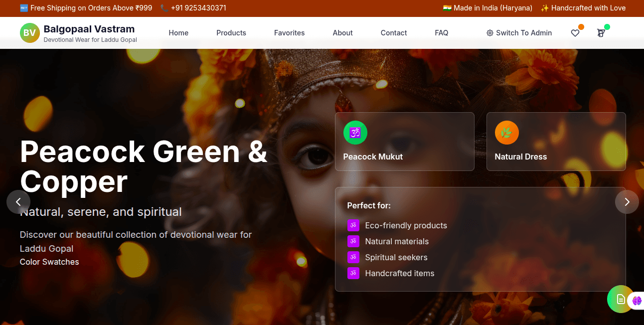
Task: Click 'Free Shipping on Orders Above ₹999' text
Action: tap(91, 8)
